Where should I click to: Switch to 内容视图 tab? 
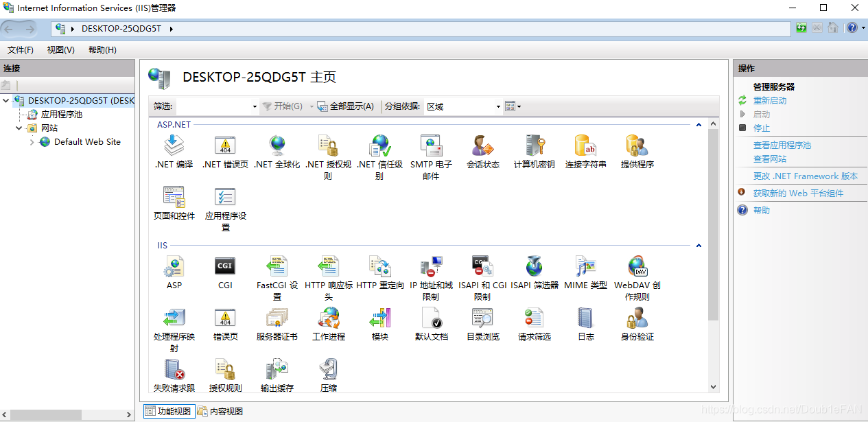220,411
